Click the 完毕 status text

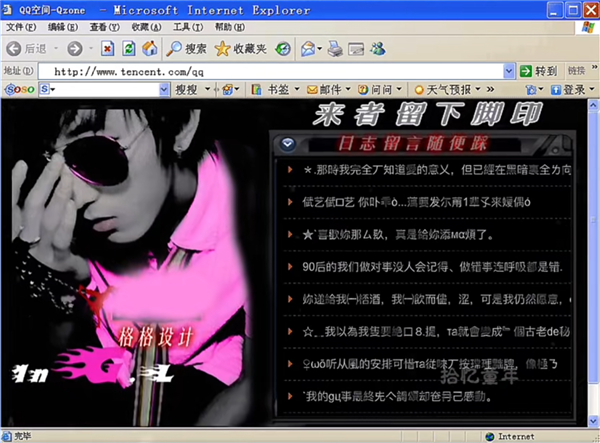[x=23, y=436]
